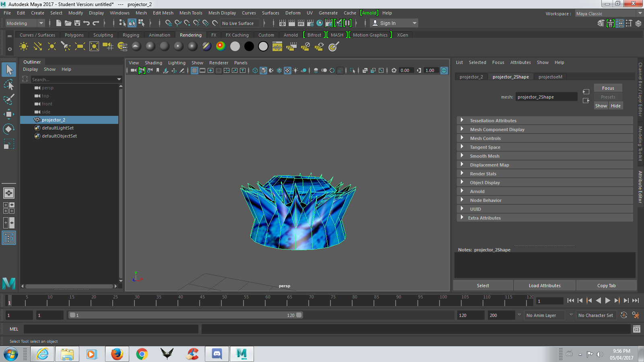This screenshot has width=644, height=362.
Task: Open the Mesh Tools menu
Action: [x=191, y=13]
